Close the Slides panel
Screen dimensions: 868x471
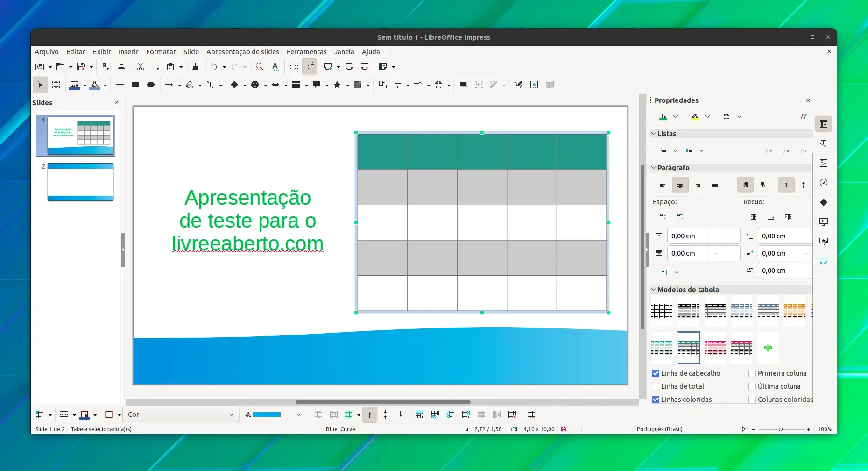pos(117,102)
